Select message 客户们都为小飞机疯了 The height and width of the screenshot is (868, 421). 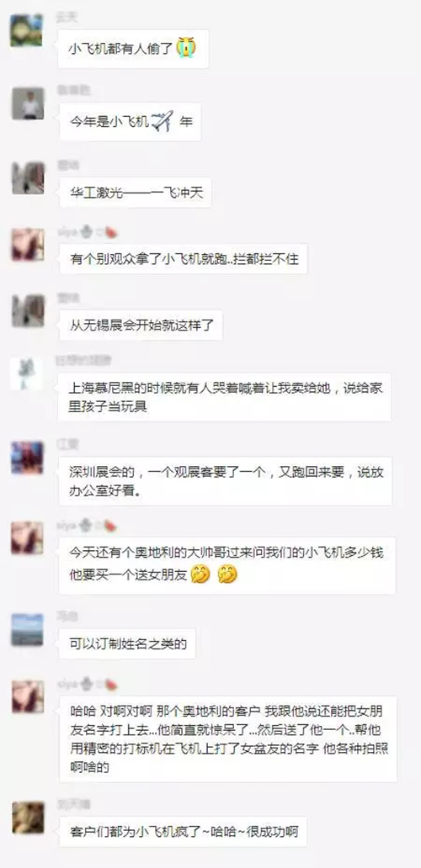[184, 832]
